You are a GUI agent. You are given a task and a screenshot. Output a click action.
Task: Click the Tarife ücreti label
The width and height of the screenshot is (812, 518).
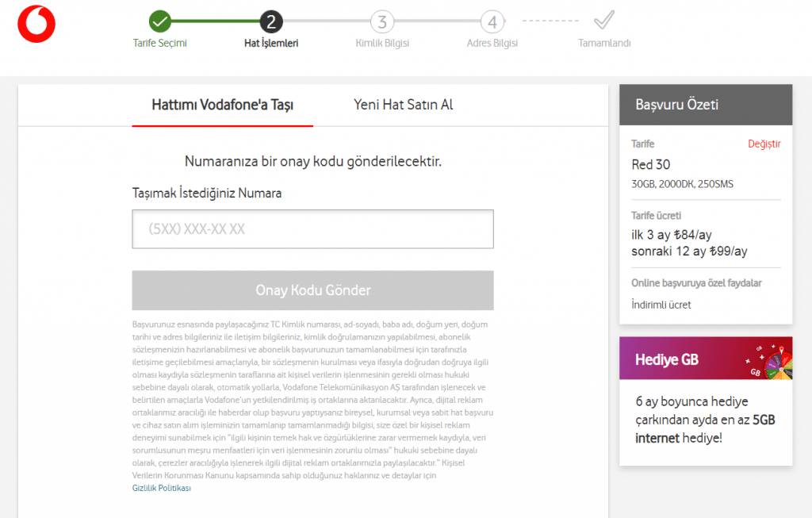pos(656,216)
